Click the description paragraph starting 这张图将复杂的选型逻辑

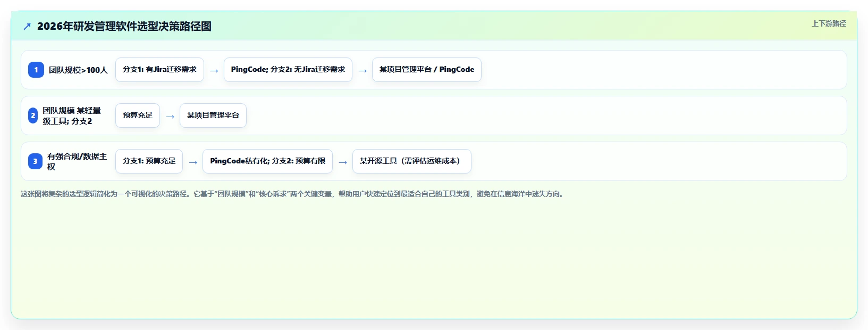[x=293, y=194]
